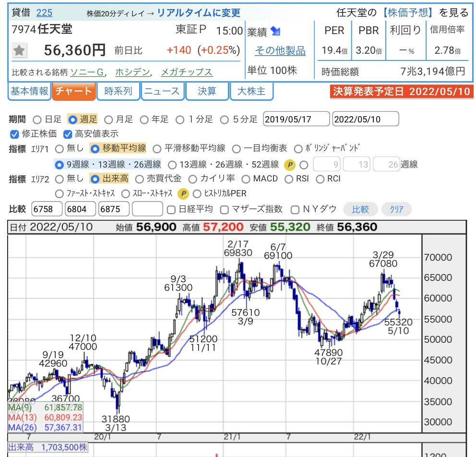Screen dimensions: 476x457
Task: Select the 移動平均線 indicator radio
Action: 95,149
